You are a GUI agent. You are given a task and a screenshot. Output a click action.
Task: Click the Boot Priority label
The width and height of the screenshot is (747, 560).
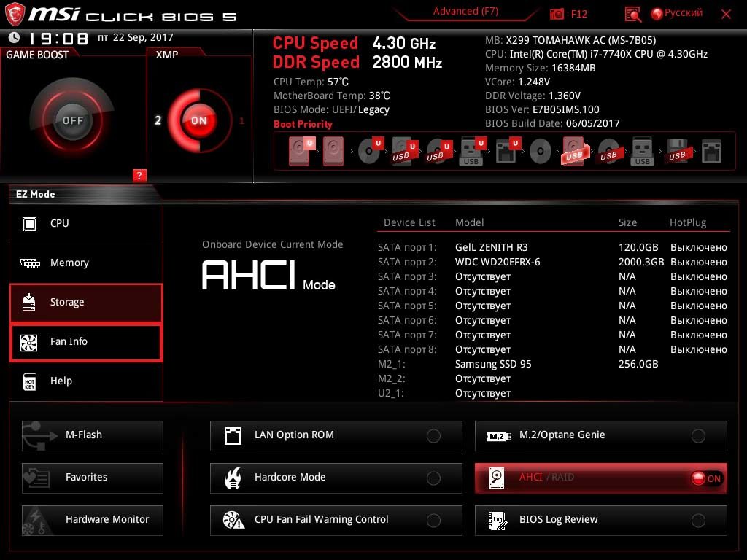click(x=303, y=124)
